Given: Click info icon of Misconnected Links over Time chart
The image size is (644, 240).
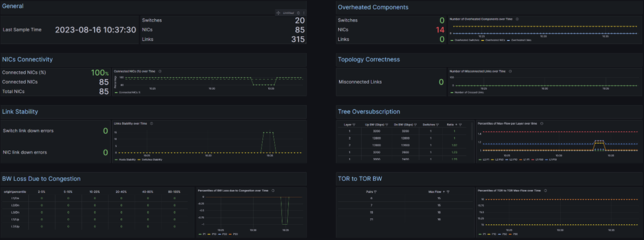Looking at the screenshot, I should point(510,71).
